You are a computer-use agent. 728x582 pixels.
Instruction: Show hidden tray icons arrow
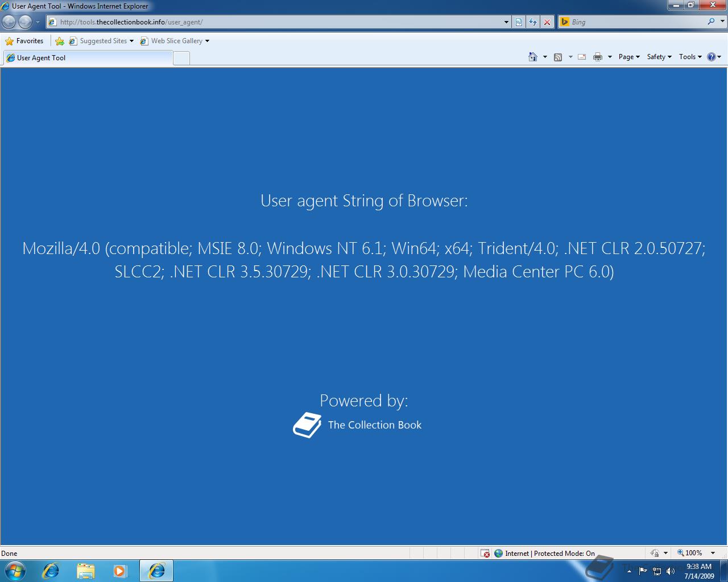(629, 571)
